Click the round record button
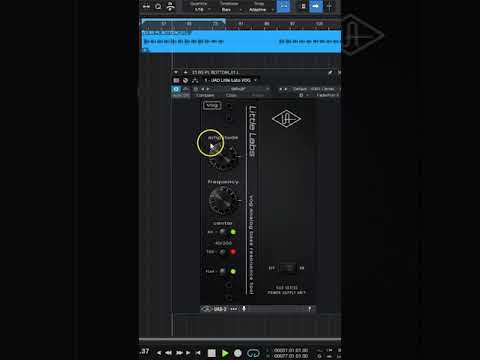The image size is (480, 360). 238,353
